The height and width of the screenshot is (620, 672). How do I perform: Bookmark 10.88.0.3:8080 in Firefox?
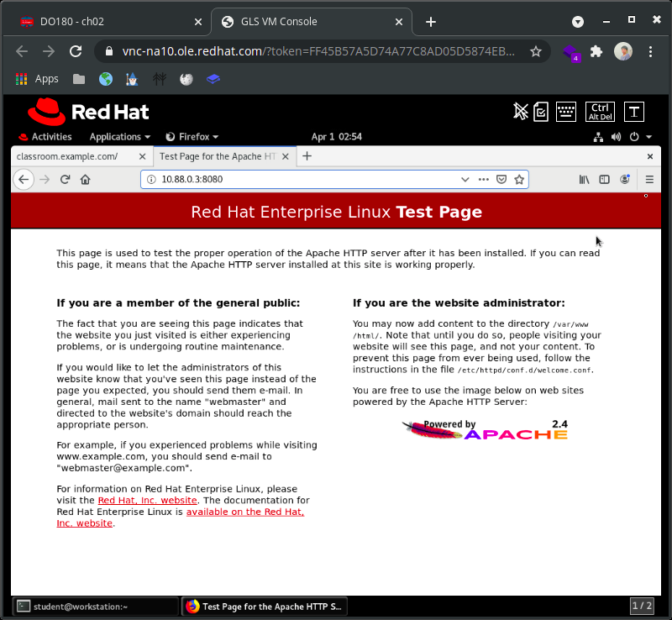(x=519, y=179)
